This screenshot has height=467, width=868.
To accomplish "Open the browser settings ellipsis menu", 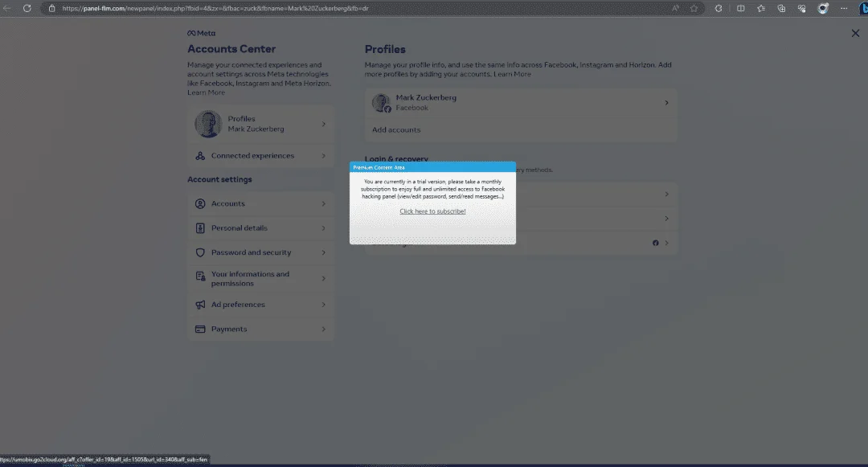I will pyautogui.click(x=844, y=8).
